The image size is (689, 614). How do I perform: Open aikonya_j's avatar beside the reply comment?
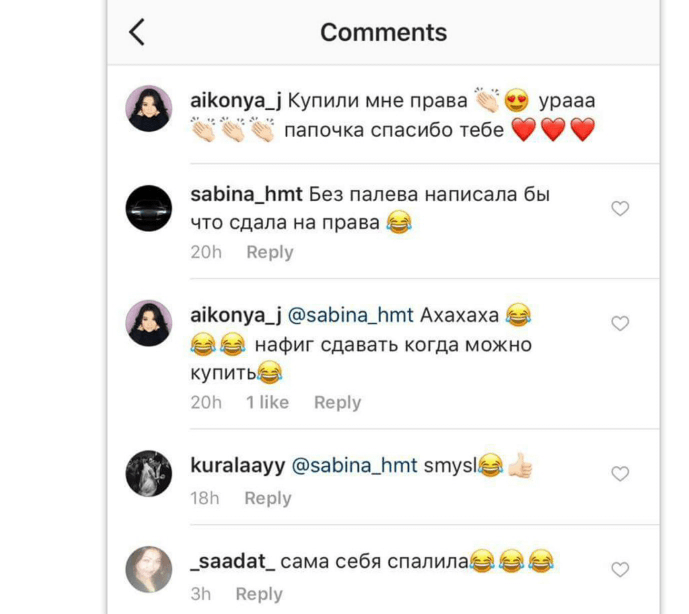(149, 323)
